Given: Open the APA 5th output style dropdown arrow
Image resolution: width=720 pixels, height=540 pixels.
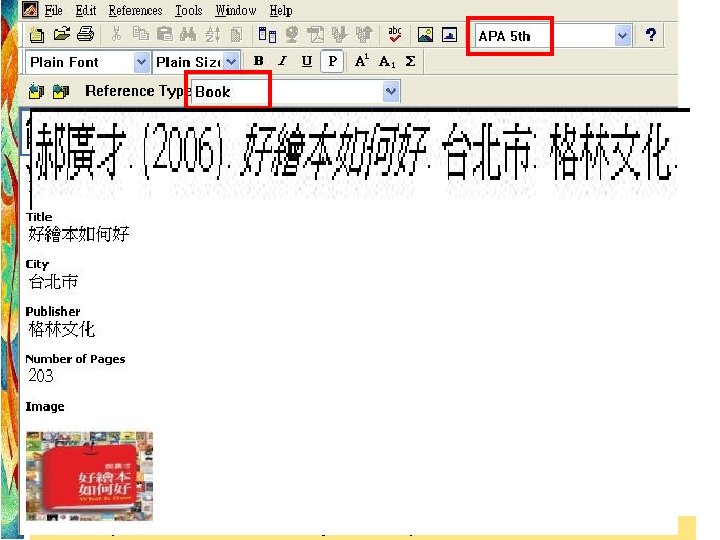Looking at the screenshot, I should (x=622, y=35).
